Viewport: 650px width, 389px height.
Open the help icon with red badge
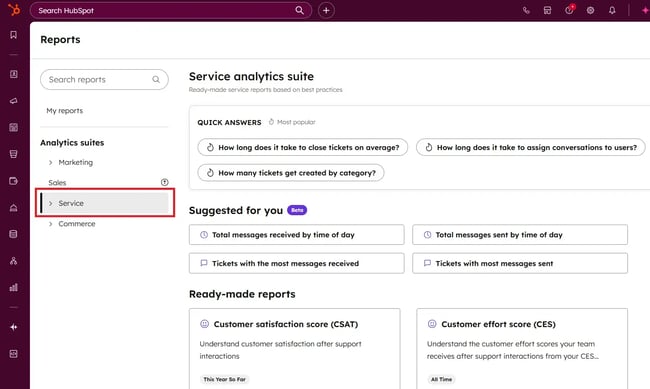click(x=569, y=10)
